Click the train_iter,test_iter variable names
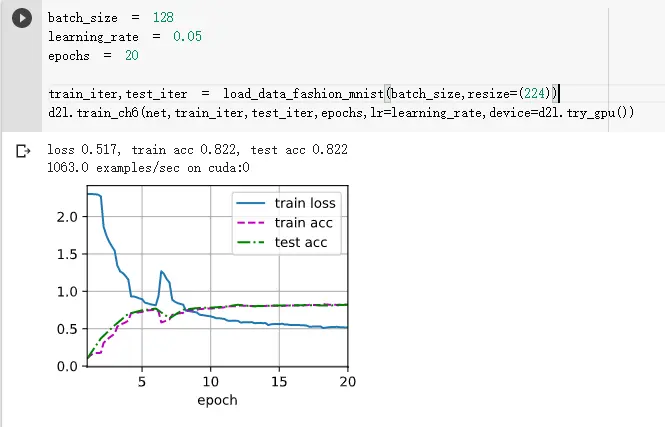Viewport: 665px width, 427px height. click(117, 94)
